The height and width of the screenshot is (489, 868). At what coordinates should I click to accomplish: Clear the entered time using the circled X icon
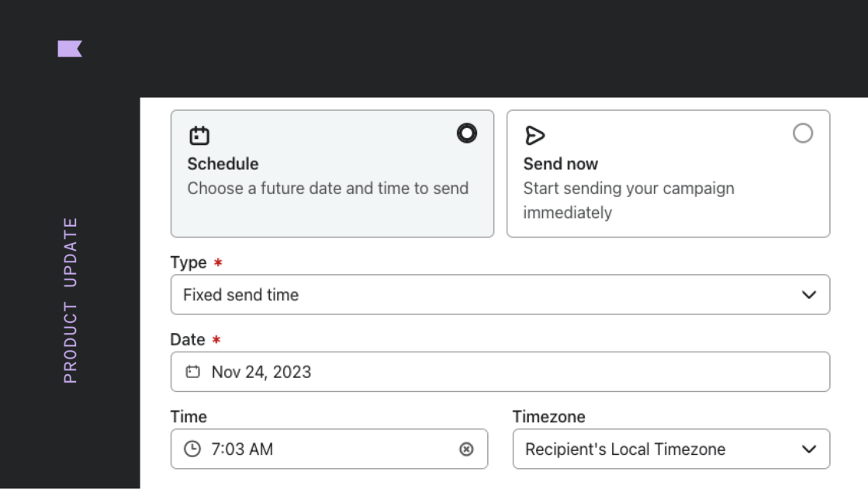(x=466, y=449)
